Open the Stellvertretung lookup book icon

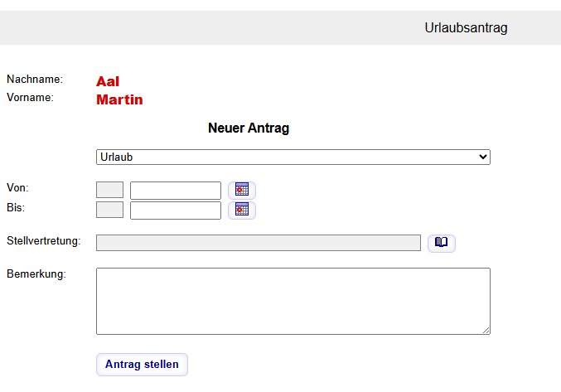coord(442,243)
